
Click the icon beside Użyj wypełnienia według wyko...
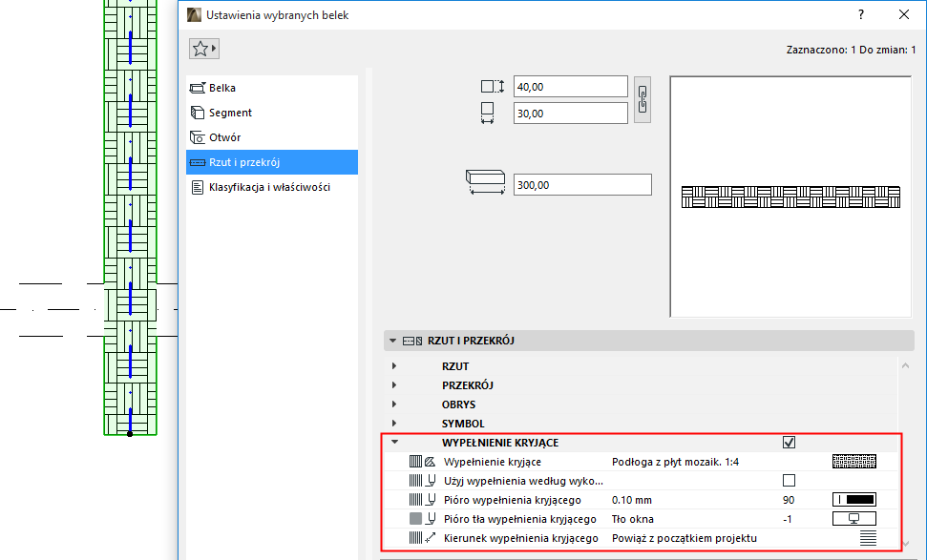(422, 480)
